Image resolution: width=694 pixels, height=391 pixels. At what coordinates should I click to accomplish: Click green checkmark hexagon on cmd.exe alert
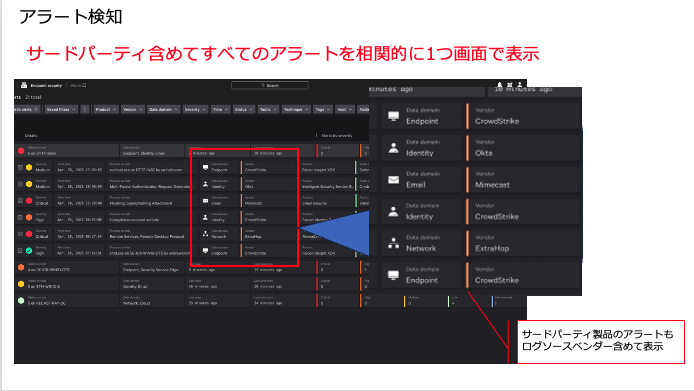29,251
